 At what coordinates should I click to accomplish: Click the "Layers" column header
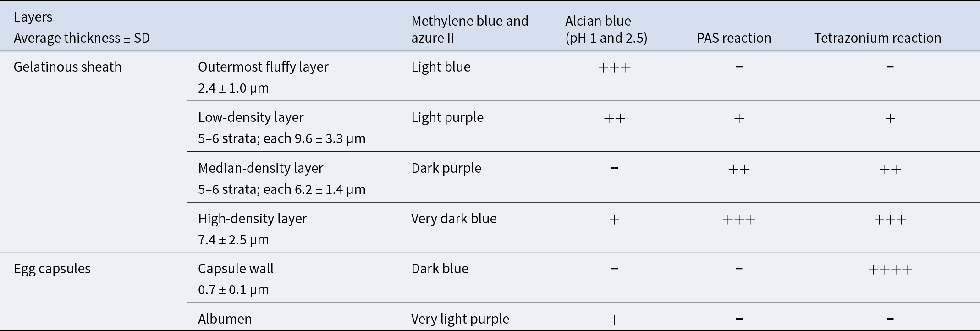(x=33, y=17)
